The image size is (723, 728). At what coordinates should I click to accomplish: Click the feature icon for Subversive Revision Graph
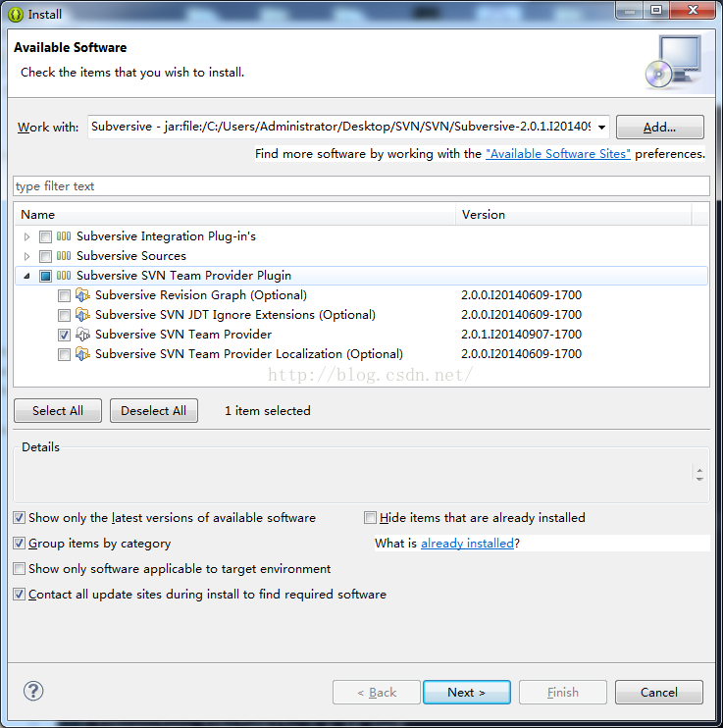pyautogui.click(x=82, y=294)
